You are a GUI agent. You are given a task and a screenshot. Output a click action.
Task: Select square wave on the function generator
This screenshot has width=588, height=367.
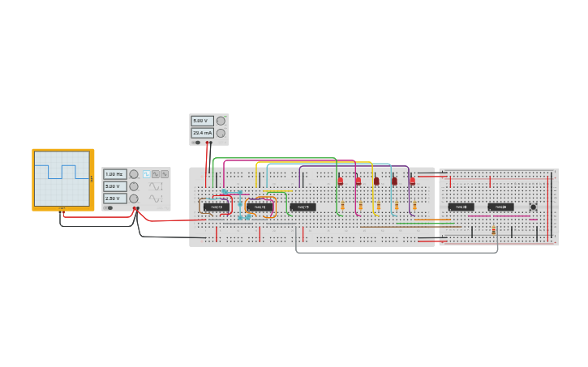tap(147, 174)
